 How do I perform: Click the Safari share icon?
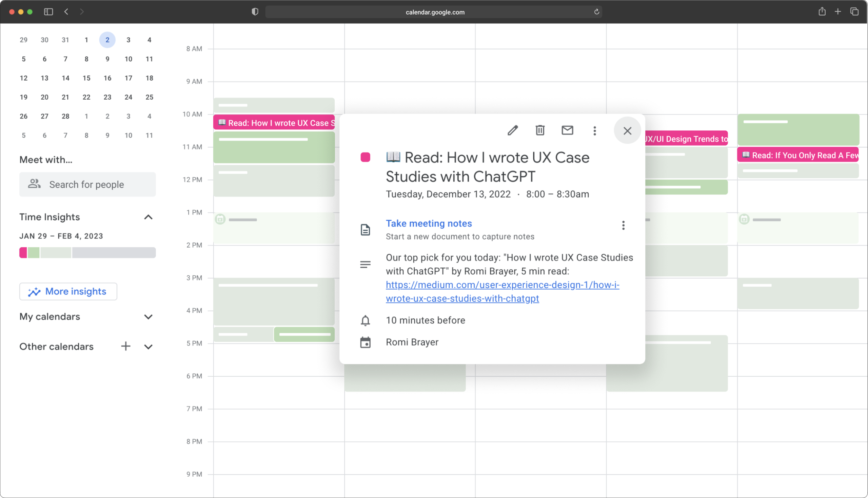click(x=822, y=12)
